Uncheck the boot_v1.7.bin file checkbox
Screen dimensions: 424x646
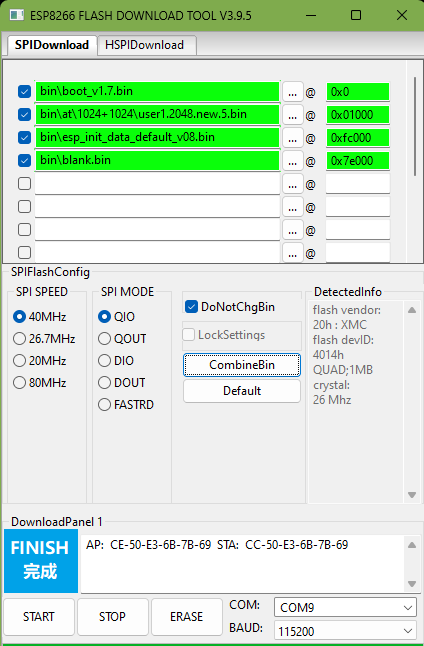pyautogui.click(x=24, y=91)
